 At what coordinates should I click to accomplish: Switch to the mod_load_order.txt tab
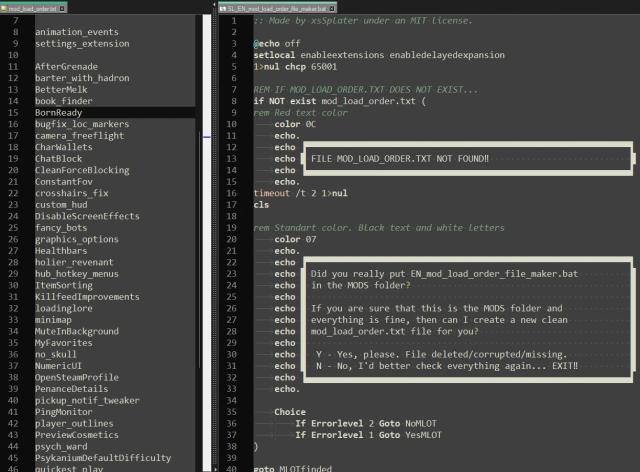[x=30, y=7]
